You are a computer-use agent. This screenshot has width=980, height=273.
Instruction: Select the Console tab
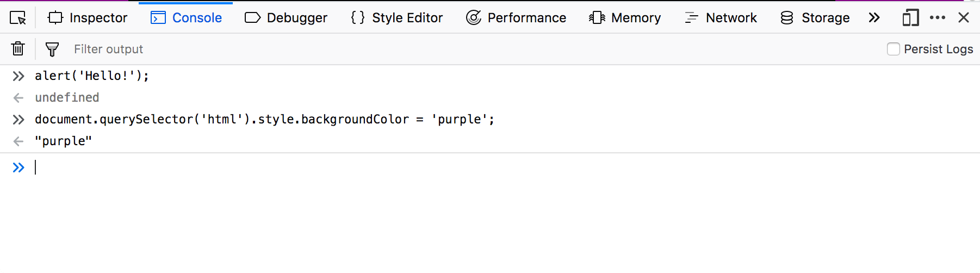coord(186,18)
